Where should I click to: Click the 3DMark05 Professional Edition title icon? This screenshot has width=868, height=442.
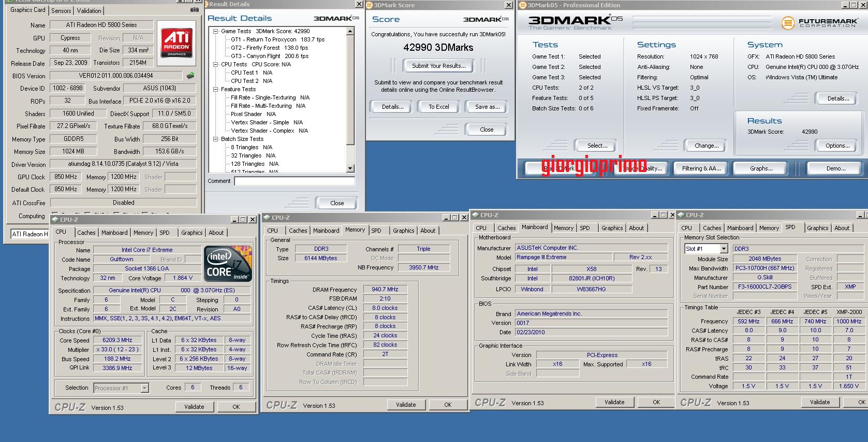523,5
